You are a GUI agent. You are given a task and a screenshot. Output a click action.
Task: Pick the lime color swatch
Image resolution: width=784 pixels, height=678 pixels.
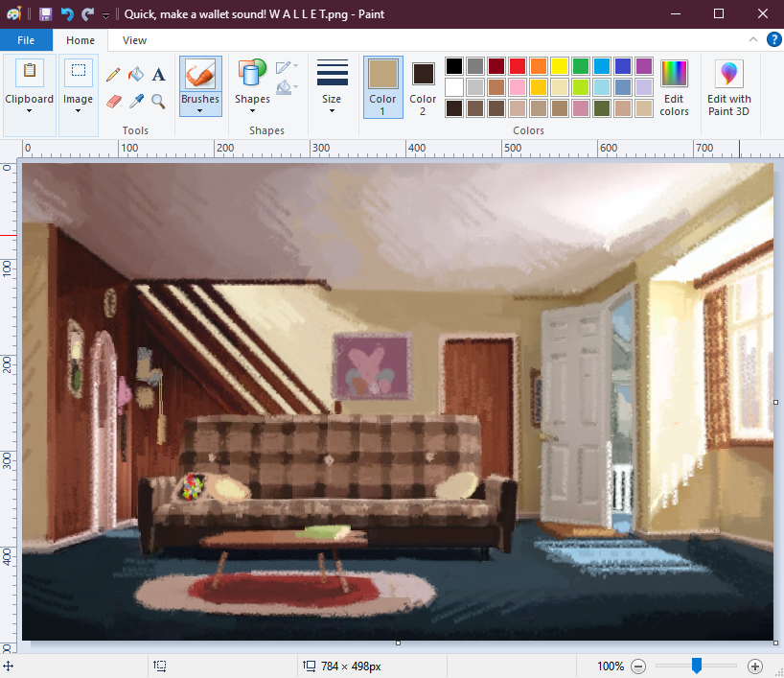(581, 87)
